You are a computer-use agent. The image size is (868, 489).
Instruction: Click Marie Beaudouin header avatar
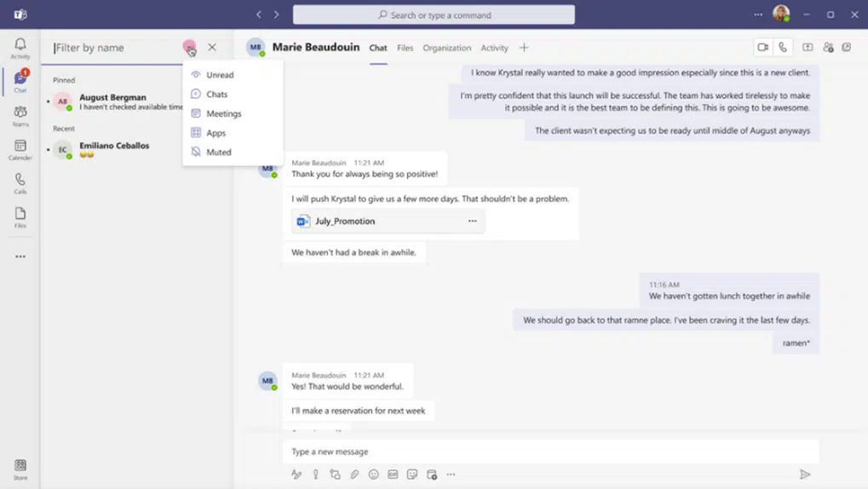coord(256,47)
